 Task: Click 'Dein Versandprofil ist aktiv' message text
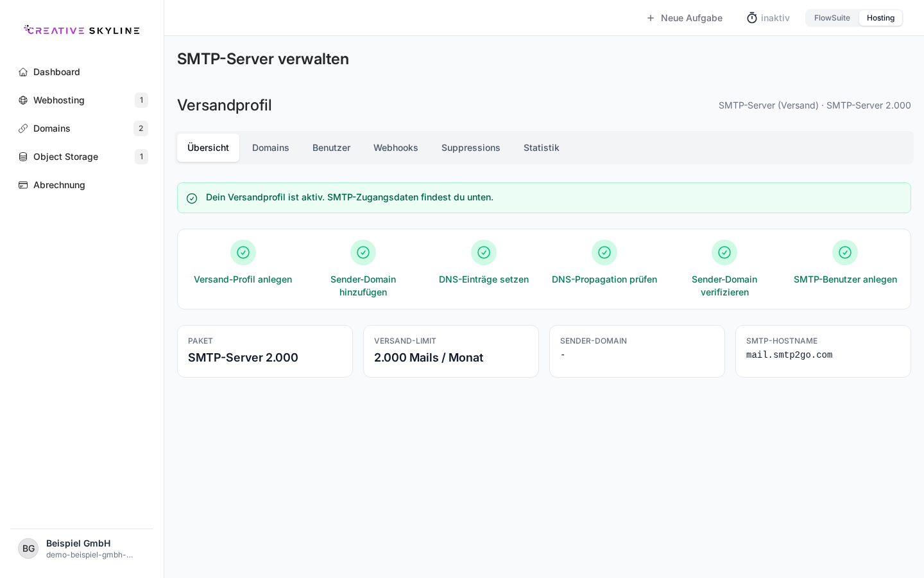coord(350,197)
